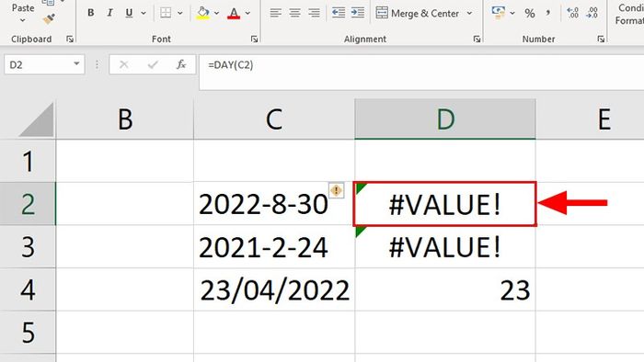644x362 pixels.
Task: Select #VALUE! cell in row 2
Action: [x=445, y=204]
